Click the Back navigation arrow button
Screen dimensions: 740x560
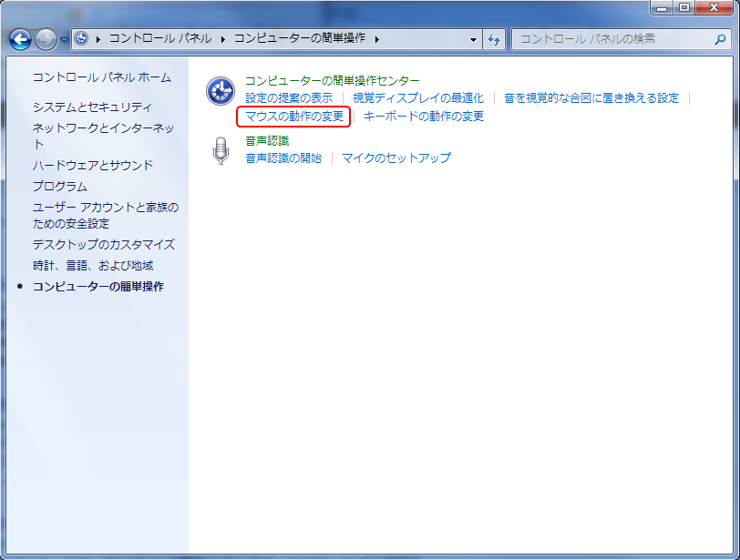(20, 39)
